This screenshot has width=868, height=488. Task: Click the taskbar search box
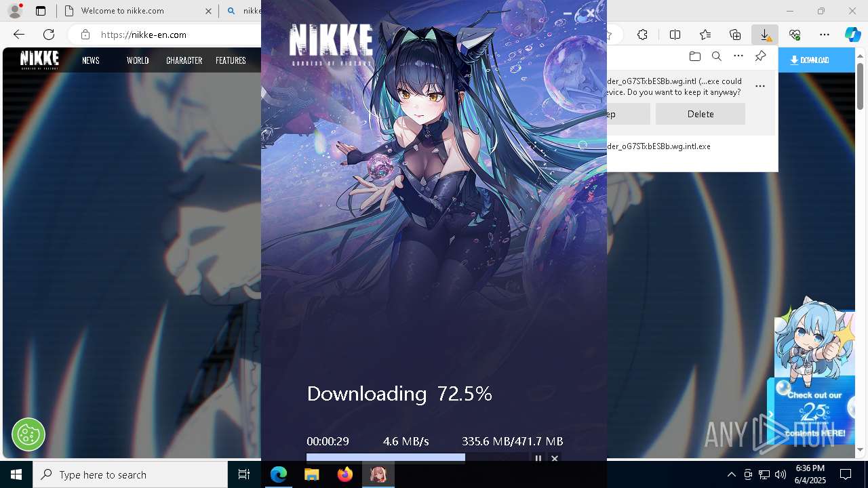(x=130, y=474)
